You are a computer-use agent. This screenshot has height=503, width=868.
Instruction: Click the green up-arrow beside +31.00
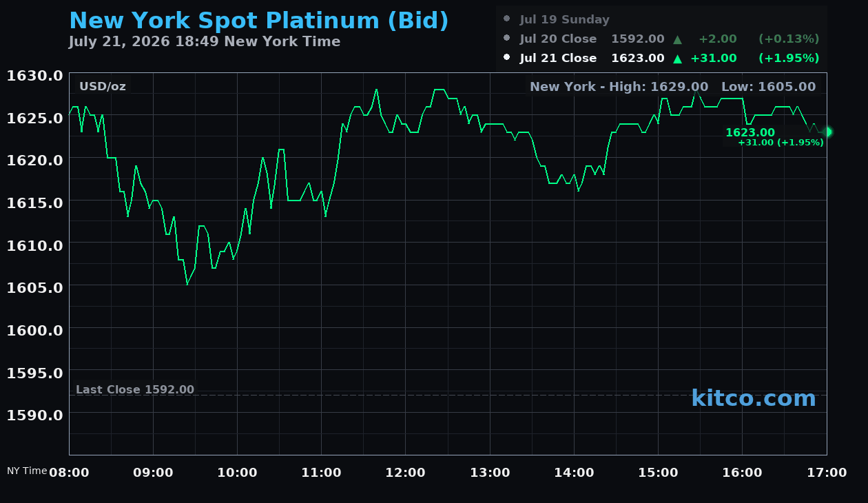[x=677, y=59]
